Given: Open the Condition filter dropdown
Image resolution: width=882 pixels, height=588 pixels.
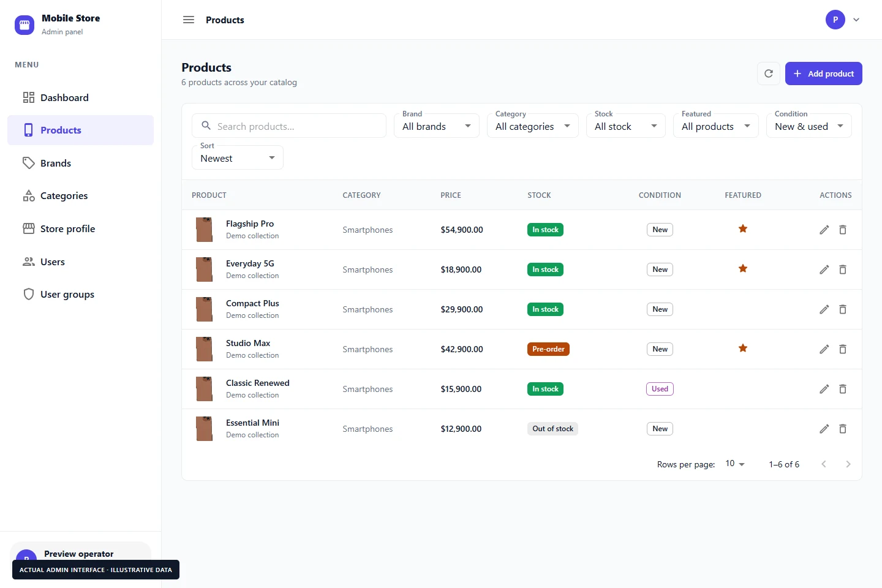Looking at the screenshot, I should click(809, 126).
